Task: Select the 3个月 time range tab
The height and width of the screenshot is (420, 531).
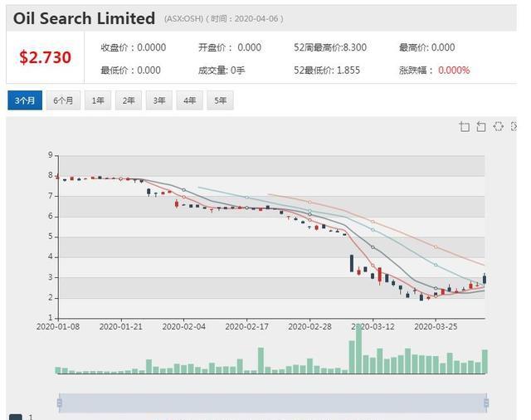Action: (25, 100)
